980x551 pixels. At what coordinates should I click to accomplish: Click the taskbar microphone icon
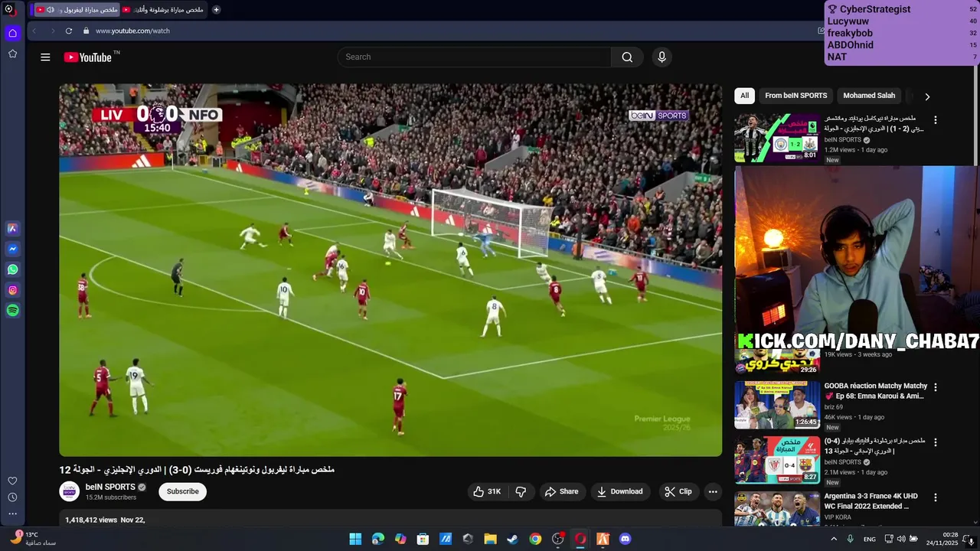(851, 539)
